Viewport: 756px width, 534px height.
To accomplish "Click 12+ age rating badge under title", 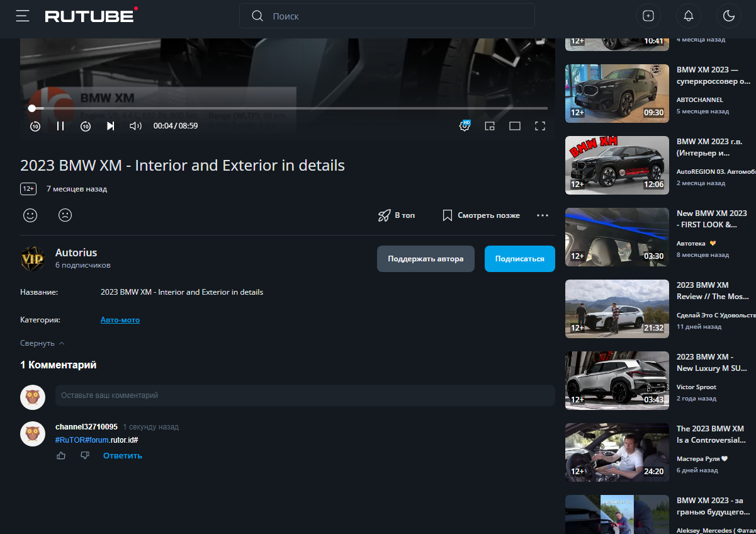I will 28,189.
